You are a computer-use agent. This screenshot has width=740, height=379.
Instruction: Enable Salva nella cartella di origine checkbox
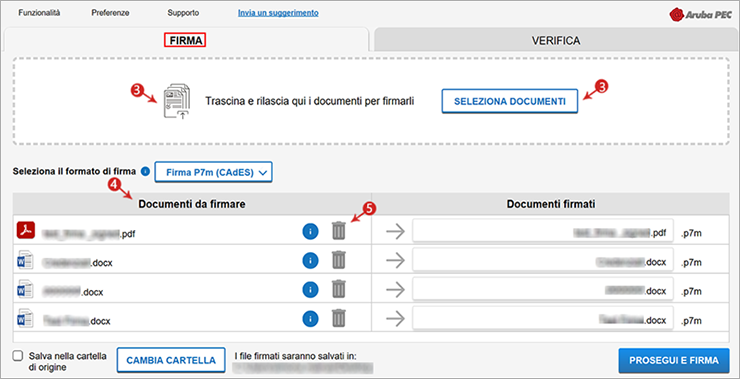point(18,356)
